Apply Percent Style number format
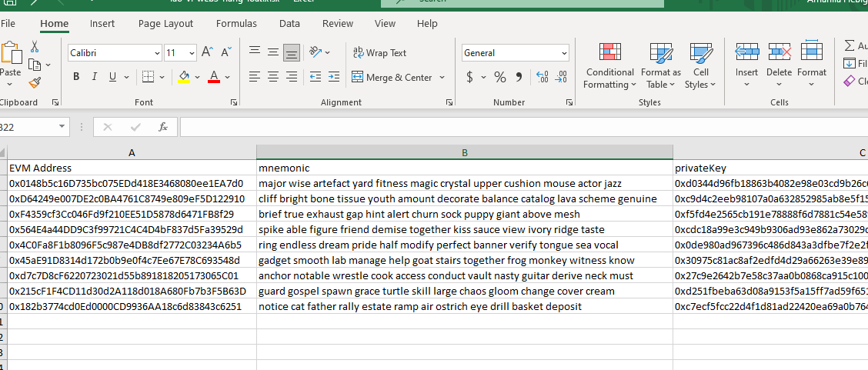Viewport: 868px width, 370px height. pyautogui.click(x=499, y=77)
